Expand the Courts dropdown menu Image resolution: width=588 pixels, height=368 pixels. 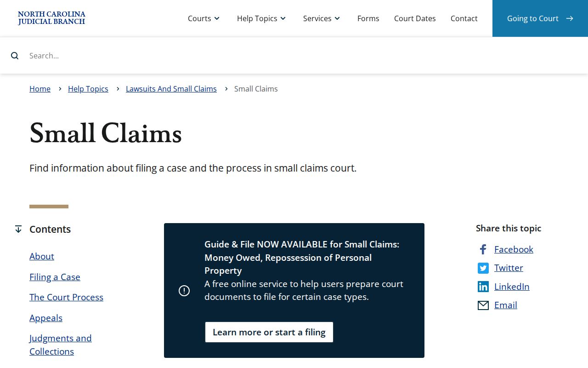pyautogui.click(x=204, y=18)
